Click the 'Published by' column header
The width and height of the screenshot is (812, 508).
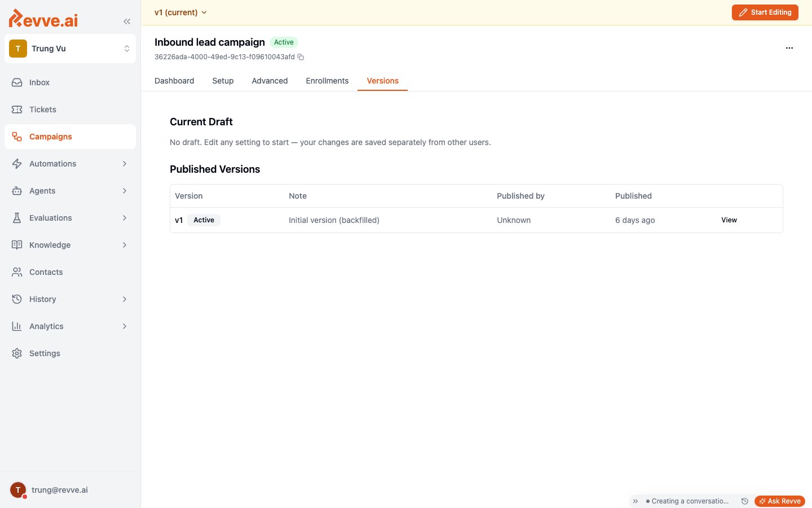point(520,196)
